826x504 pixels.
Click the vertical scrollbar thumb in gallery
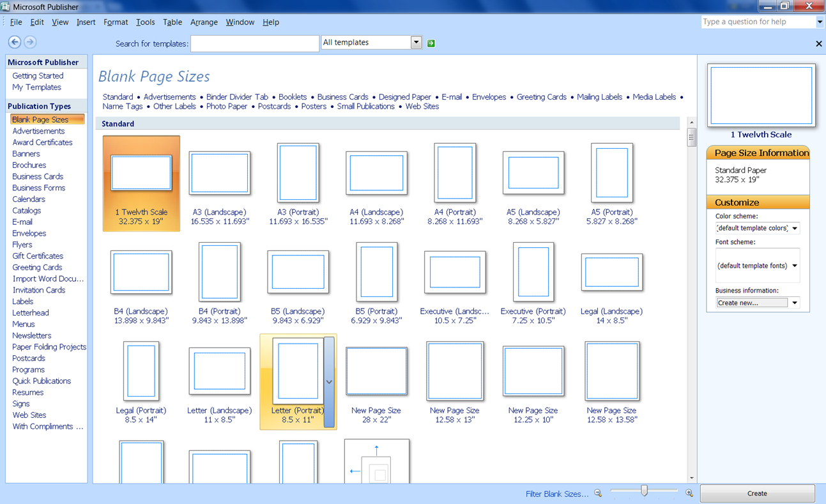[x=691, y=137]
